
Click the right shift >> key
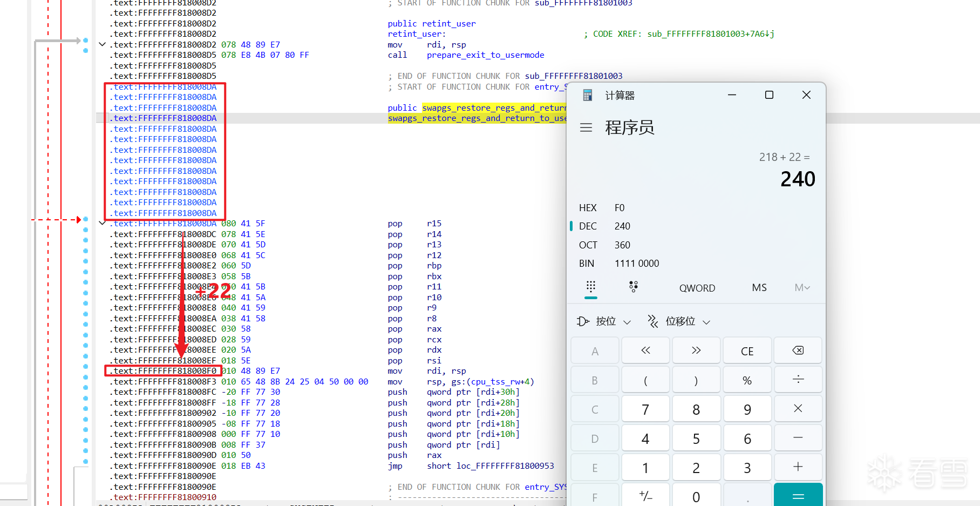click(696, 350)
